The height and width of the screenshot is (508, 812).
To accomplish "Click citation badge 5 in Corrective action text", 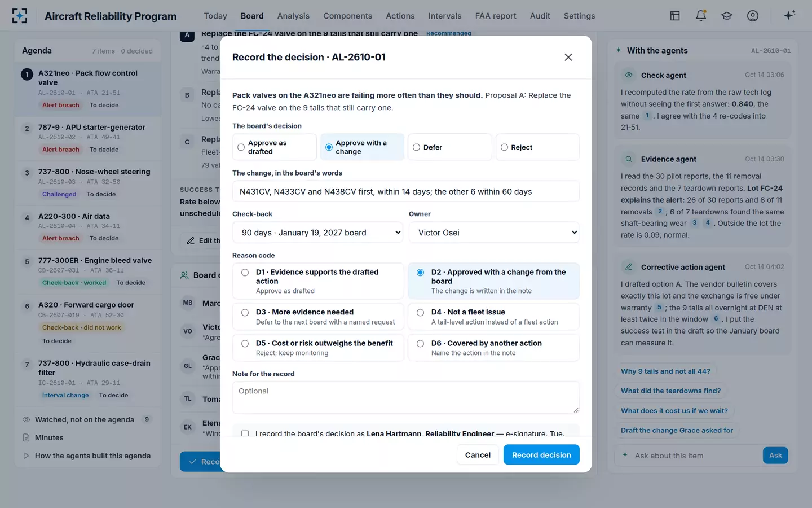I will 659,308.
